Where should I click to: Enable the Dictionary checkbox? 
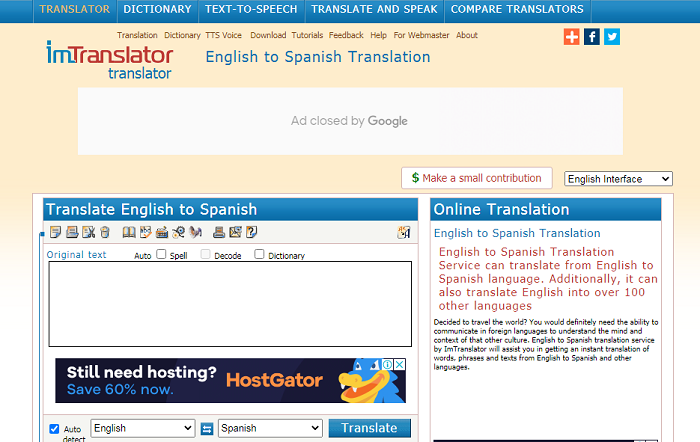[x=259, y=254]
